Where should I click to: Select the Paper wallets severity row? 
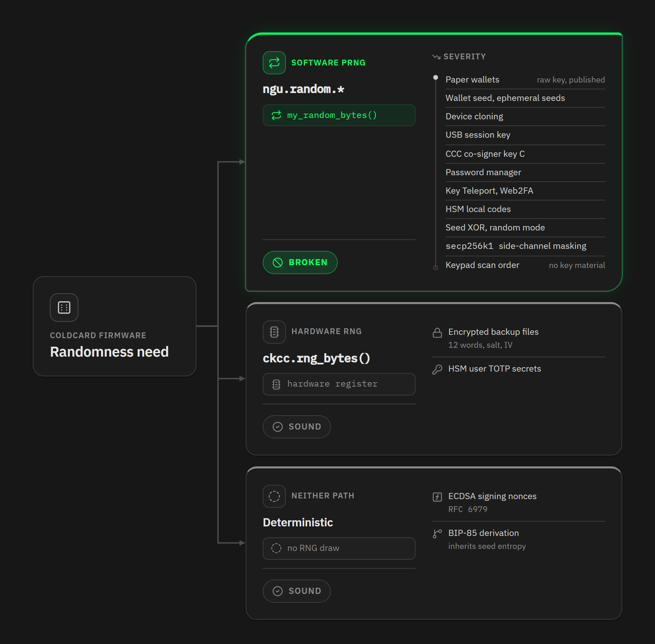(525, 80)
